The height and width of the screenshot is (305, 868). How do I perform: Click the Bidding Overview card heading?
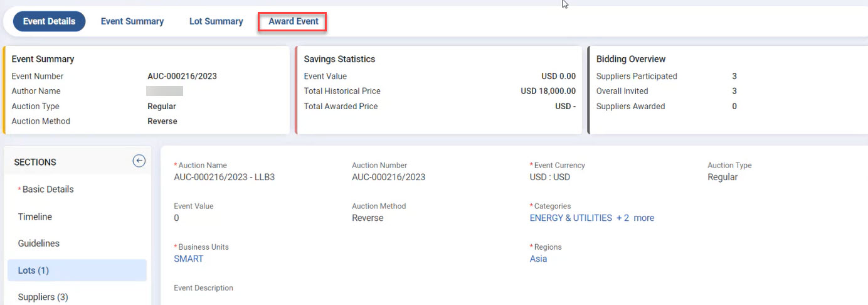coord(631,59)
